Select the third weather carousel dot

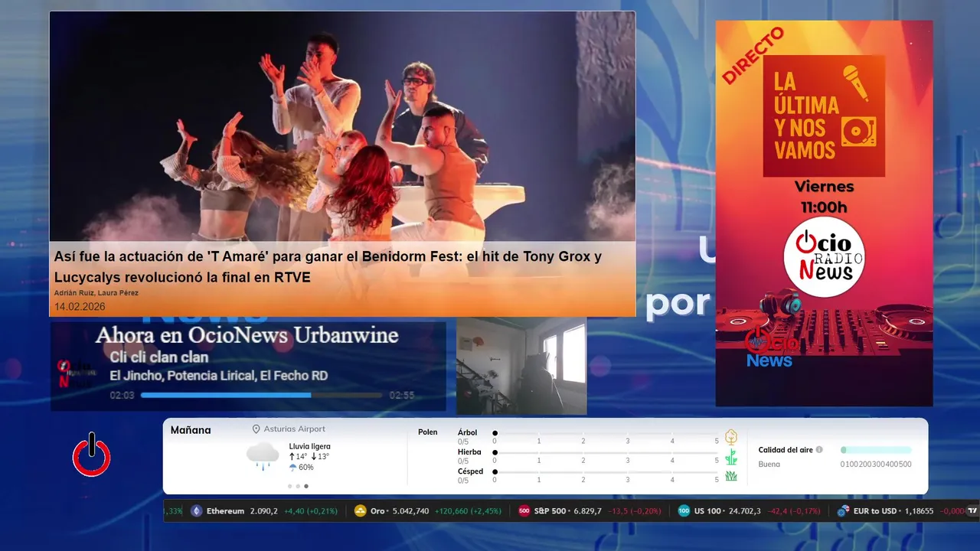[306, 486]
